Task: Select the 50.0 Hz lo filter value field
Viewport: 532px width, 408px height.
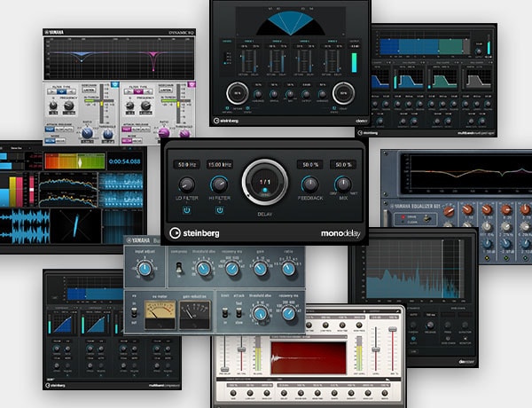Action: 186,165
